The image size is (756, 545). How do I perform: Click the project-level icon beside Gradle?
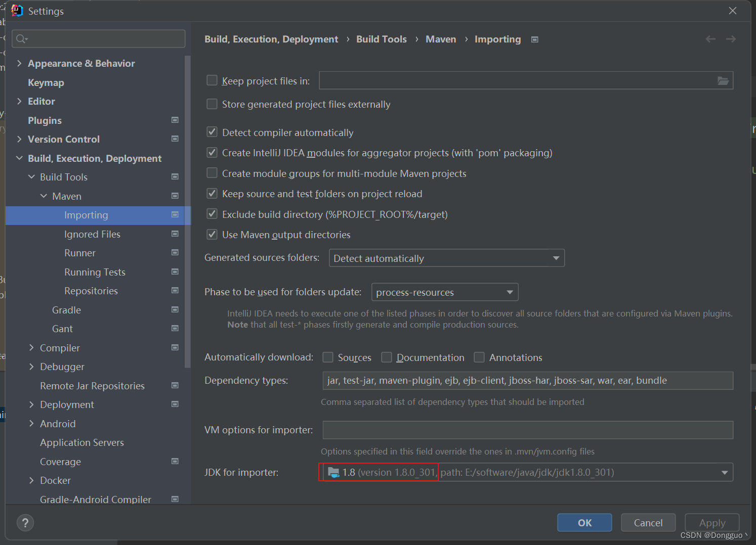[x=175, y=309]
